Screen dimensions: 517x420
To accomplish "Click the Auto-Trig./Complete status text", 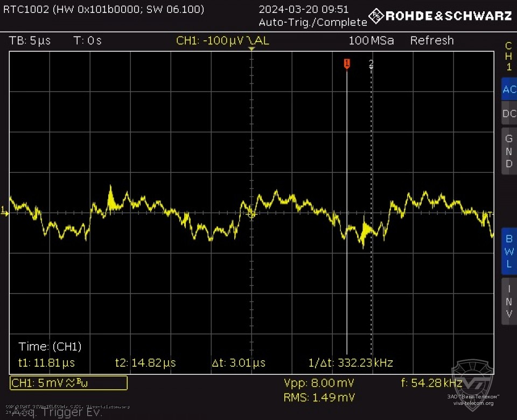I will pyautogui.click(x=312, y=22).
